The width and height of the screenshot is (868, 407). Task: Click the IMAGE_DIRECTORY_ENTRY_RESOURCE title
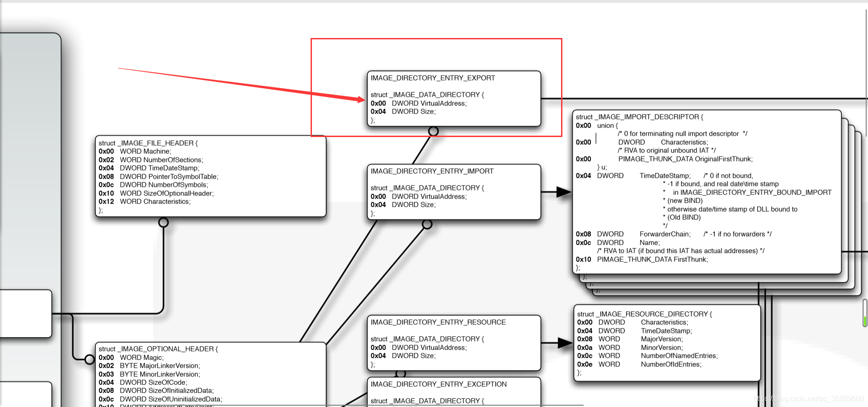pyautogui.click(x=438, y=322)
